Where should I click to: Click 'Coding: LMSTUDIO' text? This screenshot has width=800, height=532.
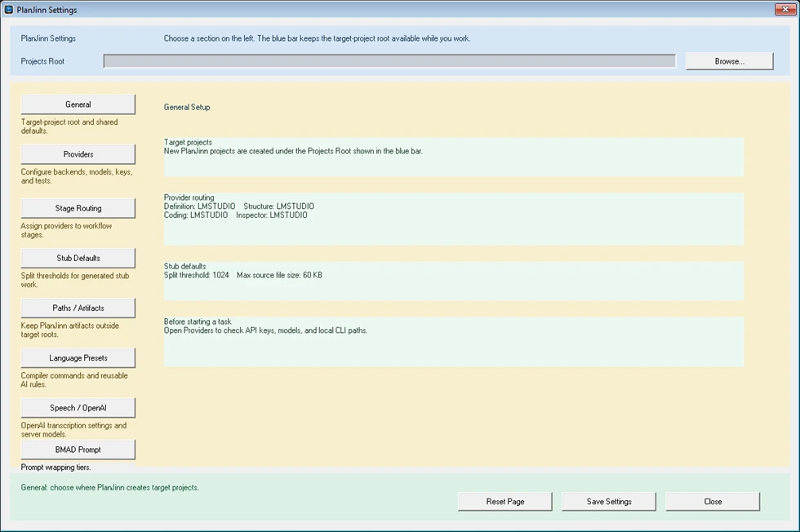(x=196, y=215)
